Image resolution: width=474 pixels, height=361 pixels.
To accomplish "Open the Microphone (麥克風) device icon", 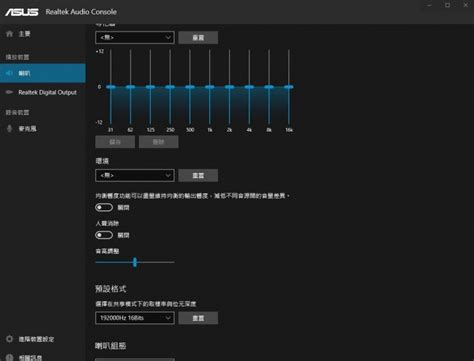I will [x=9, y=128].
